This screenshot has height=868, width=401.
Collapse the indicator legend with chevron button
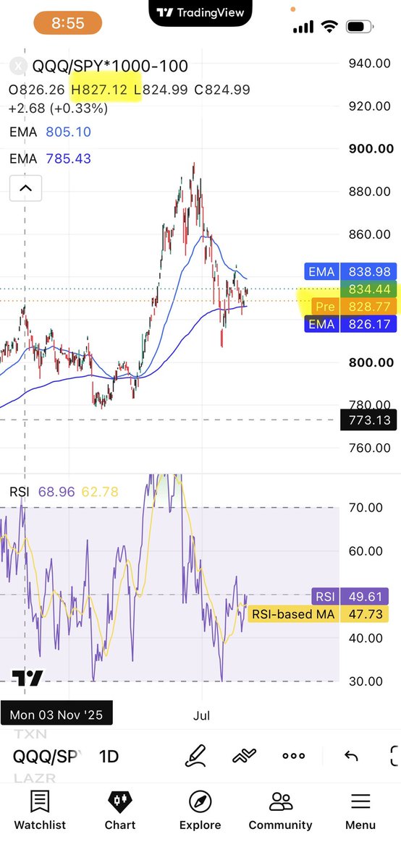(25, 189)
